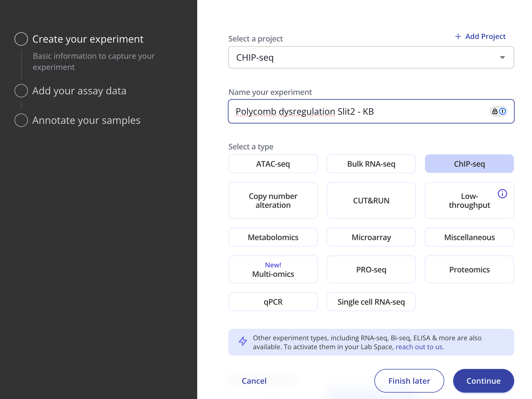Image resolution: width=532 pixels, height=399 pixels.
Task: Select the New Multi-omics type
Action: 273,270
